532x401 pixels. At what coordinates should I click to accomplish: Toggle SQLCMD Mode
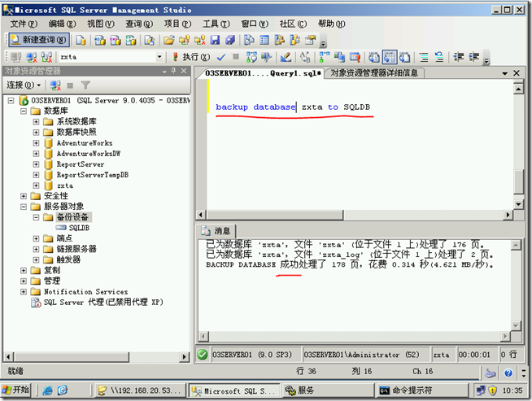click(355, 57)
